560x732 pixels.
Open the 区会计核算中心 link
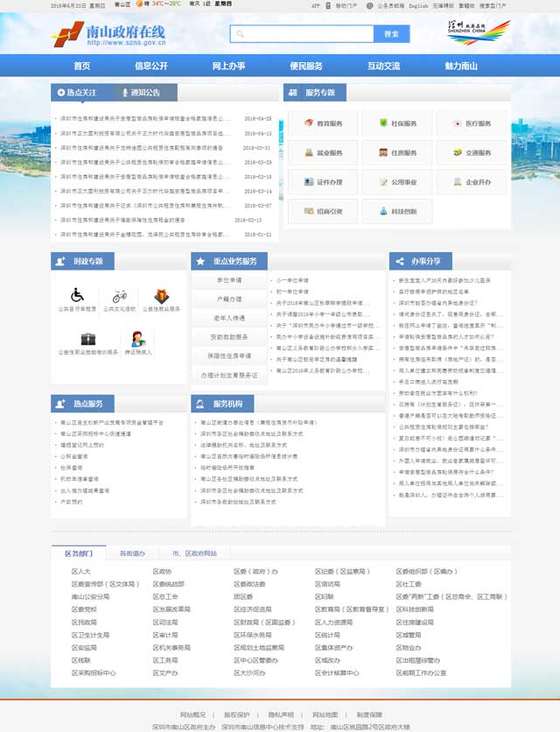pyautogui.click(x=337, y=672)
